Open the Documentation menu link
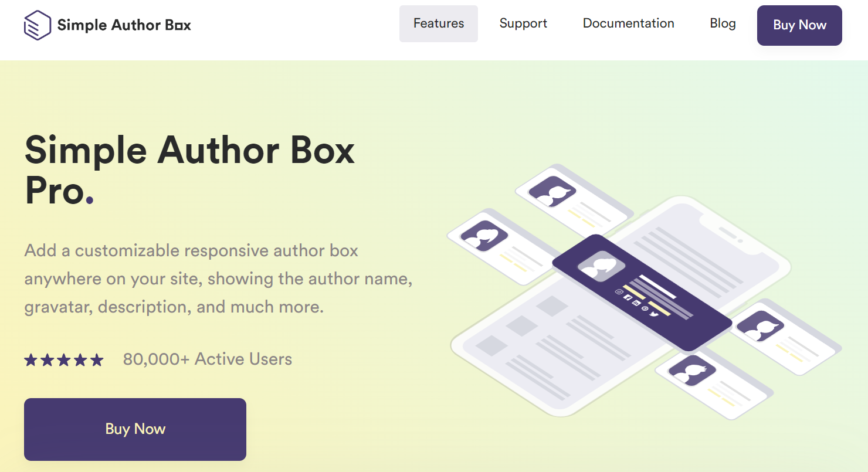This screenshot has height=472, width=868. pos(628,23)
